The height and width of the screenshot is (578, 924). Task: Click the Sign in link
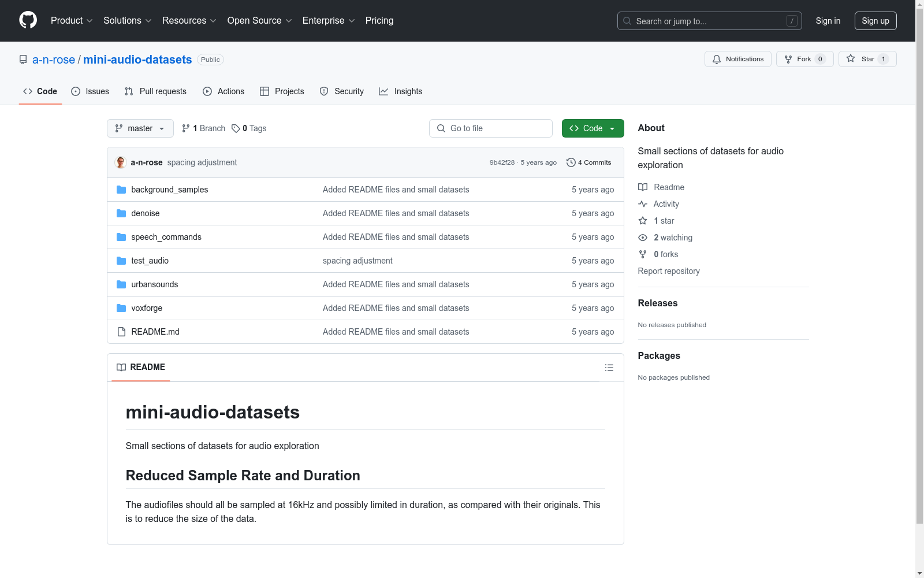828,21
